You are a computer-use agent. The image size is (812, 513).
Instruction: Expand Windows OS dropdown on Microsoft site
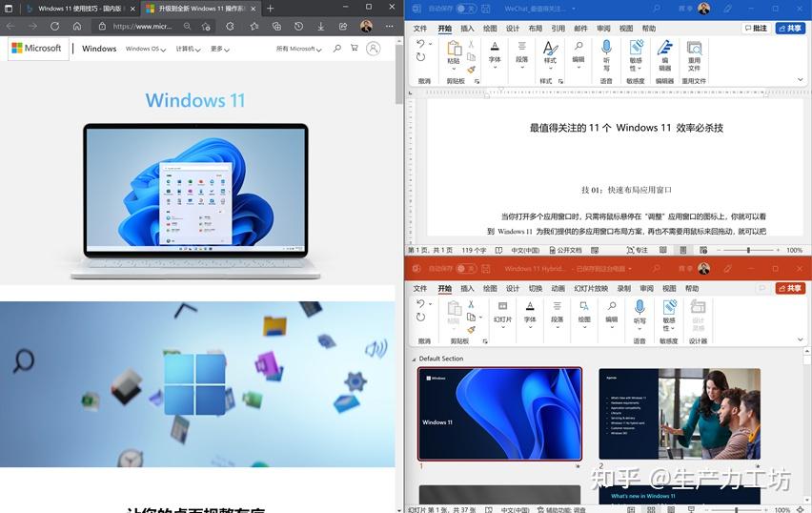click(x=146, y=49)
